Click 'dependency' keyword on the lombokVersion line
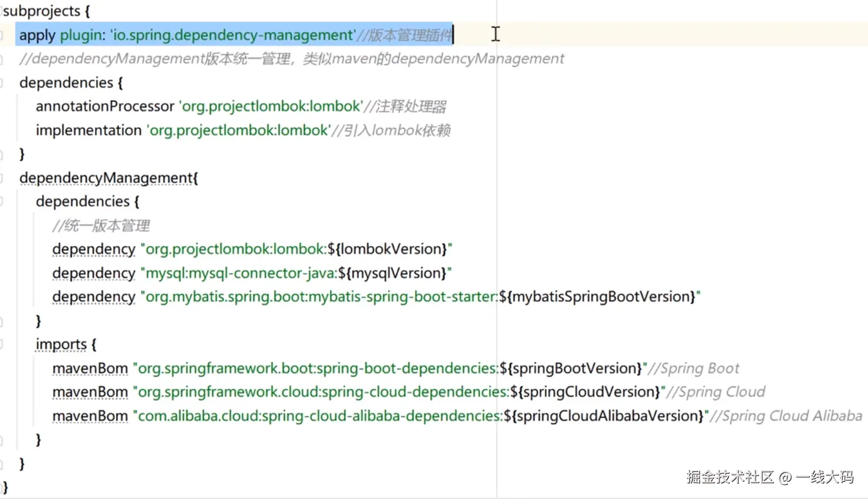Viewport: 868px width, 499px height. click(x=94, y=249)
